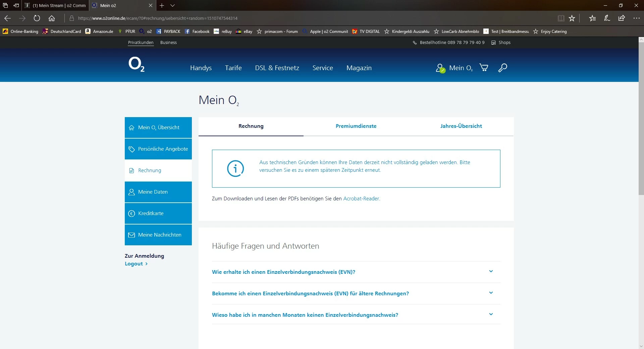The image size is (644, 349).
Task: Refresh the current page
Action: tap(37, 18)
